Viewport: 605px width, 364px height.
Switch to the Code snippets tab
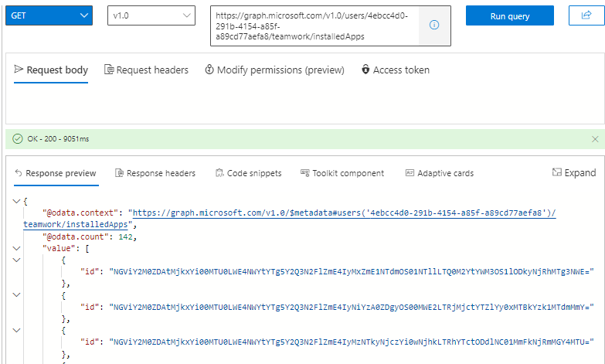(249, 173)
